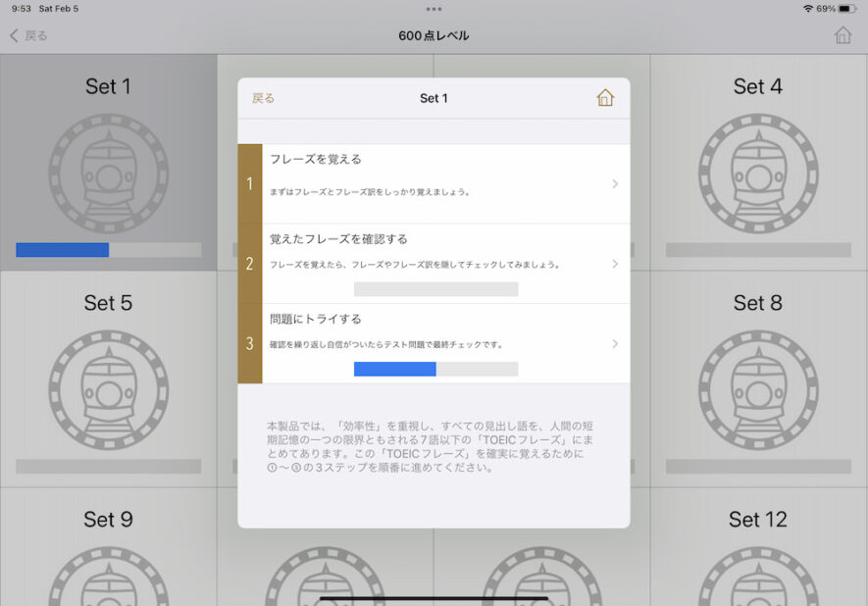Image resolution: width=868 pixels, height=606 pixels.
Task: Tap 戻る button in Set 1 dialog
Action: (263, 98)
